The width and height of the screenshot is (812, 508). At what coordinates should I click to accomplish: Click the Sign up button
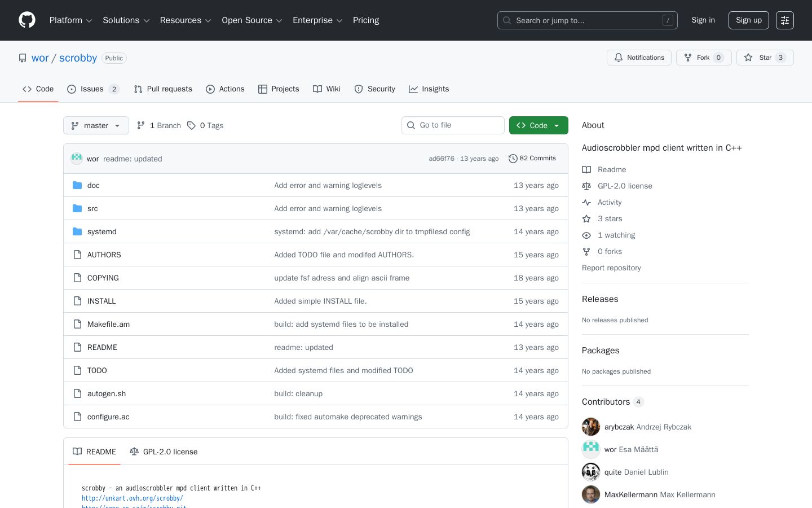tap(749, 20)
